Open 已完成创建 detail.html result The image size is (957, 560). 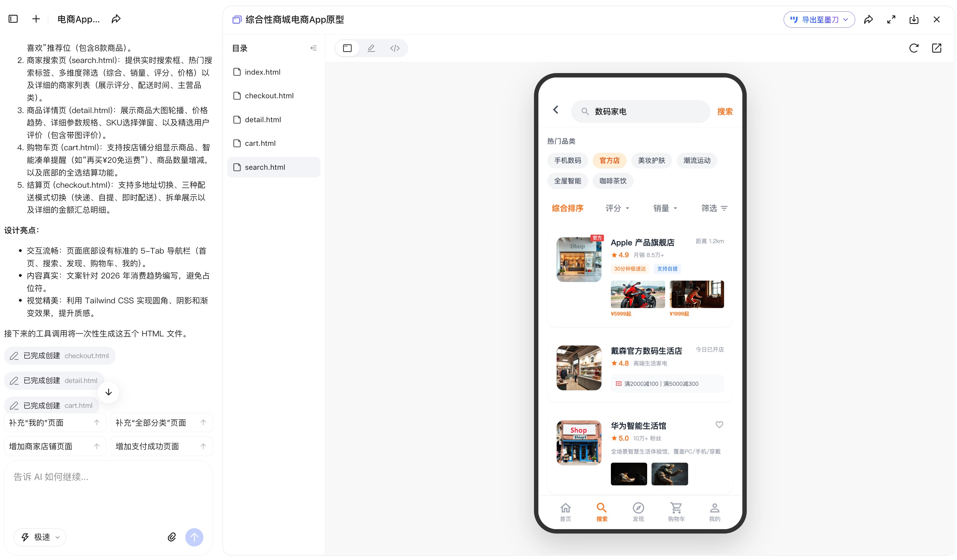coord(54,381)
